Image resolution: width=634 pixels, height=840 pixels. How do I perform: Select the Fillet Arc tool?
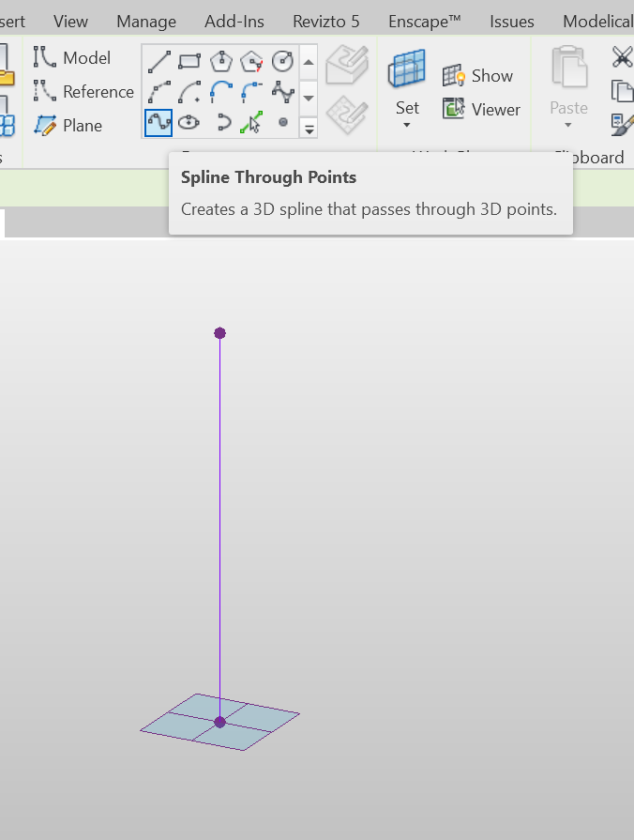click(251, 92)
